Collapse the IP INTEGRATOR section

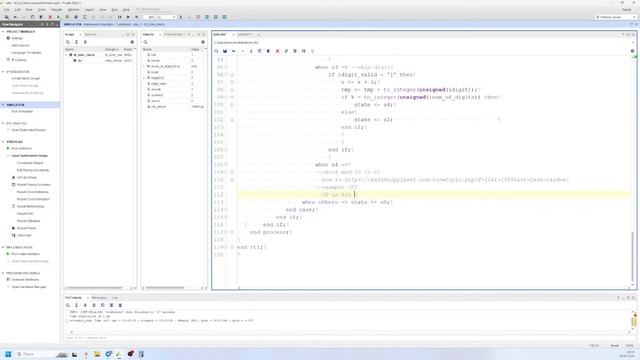[3, 71]
